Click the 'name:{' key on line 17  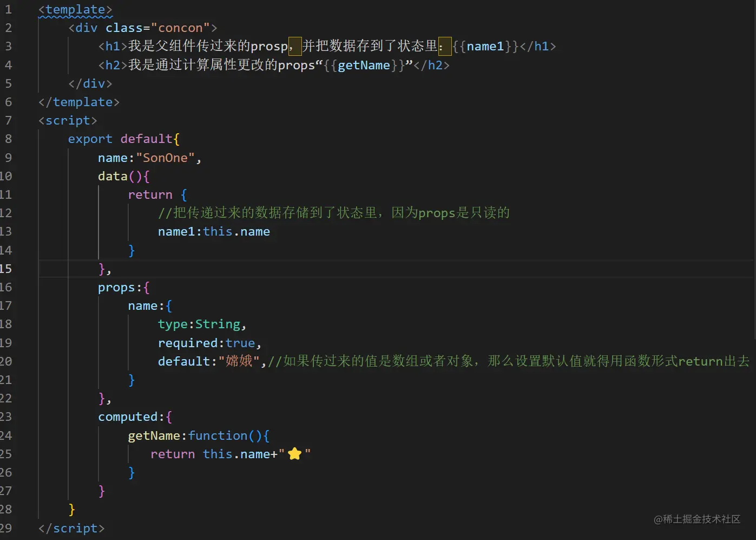pyautogui.click(x=150, y=306)
